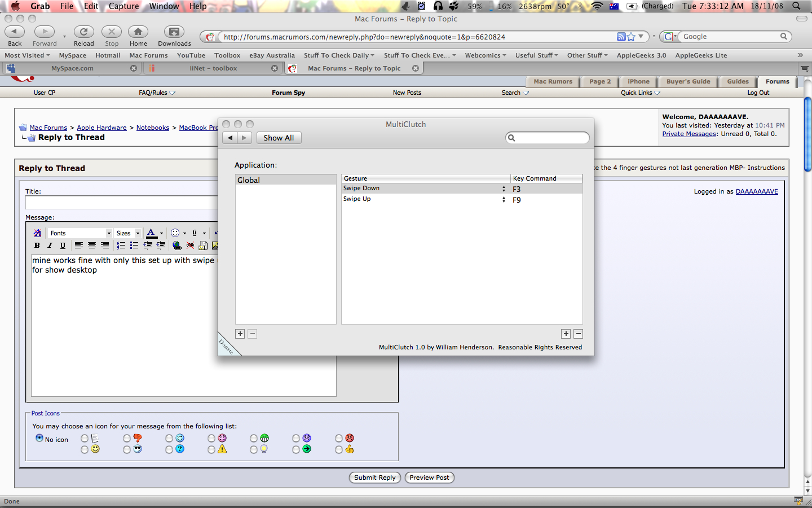Image resolution: width=812 pixels, height=508 pixels.
Task: Increase indent in message editor
Action: click(161, 246)
